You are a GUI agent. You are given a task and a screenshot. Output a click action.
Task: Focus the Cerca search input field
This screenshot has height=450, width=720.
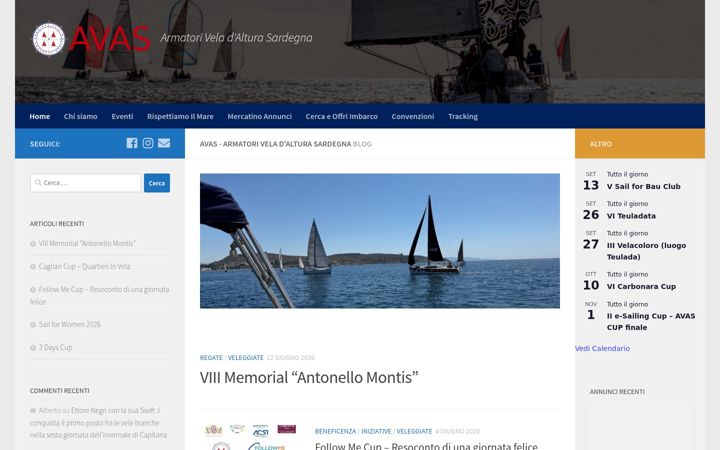[85, 183]
